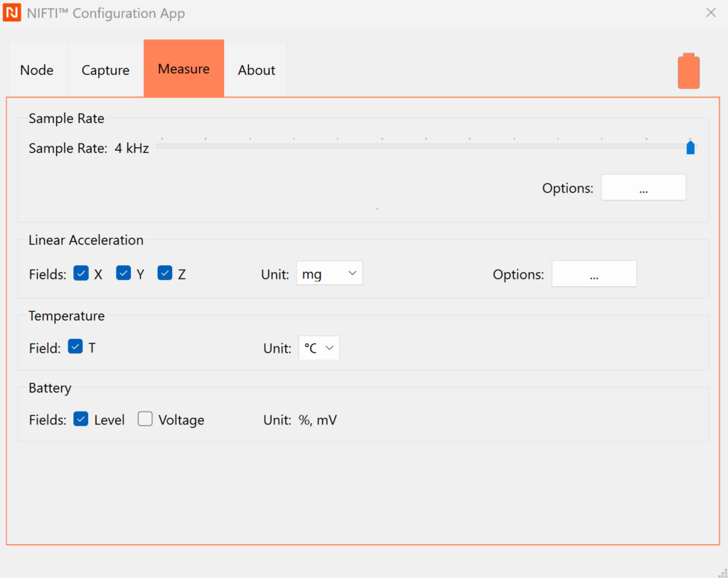Toggle the Y acceleration field checkbox
This screenshot has height=578, width=728.
[x=124, y=273]
